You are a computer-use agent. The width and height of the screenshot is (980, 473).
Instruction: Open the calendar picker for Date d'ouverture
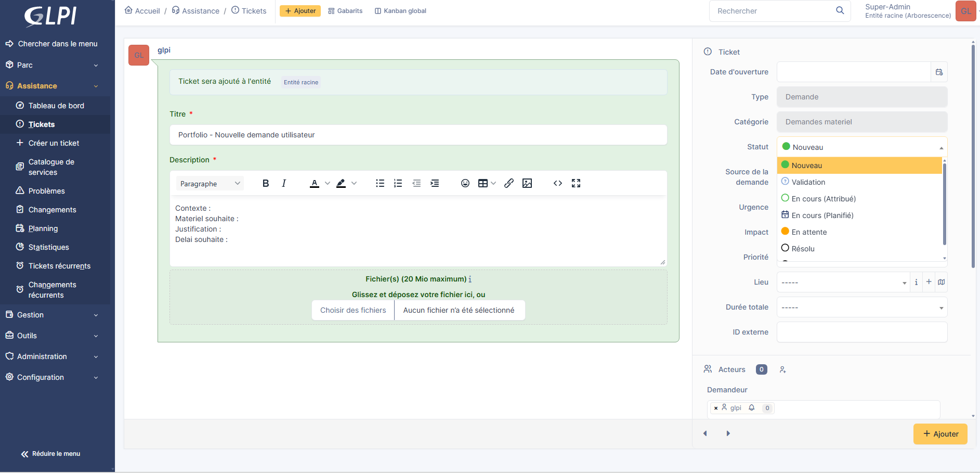pyautogui.click(x=939, y=72)
